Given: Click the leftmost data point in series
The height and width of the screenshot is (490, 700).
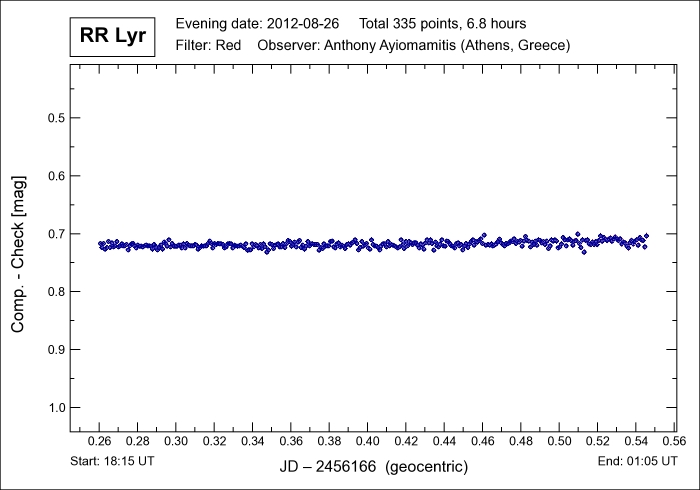Looking at the screenshot, I should [100, 243].
